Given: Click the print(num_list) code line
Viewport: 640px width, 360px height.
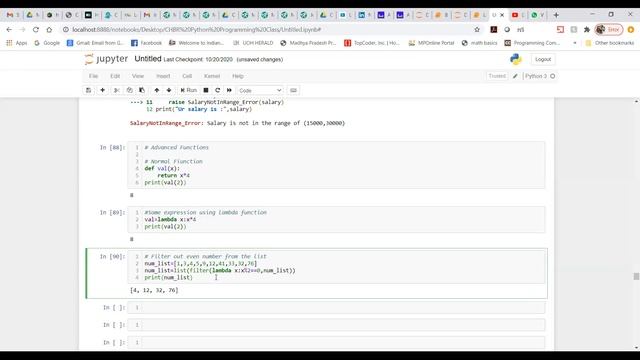Looking at the screenshot, I should click(168, 278).
